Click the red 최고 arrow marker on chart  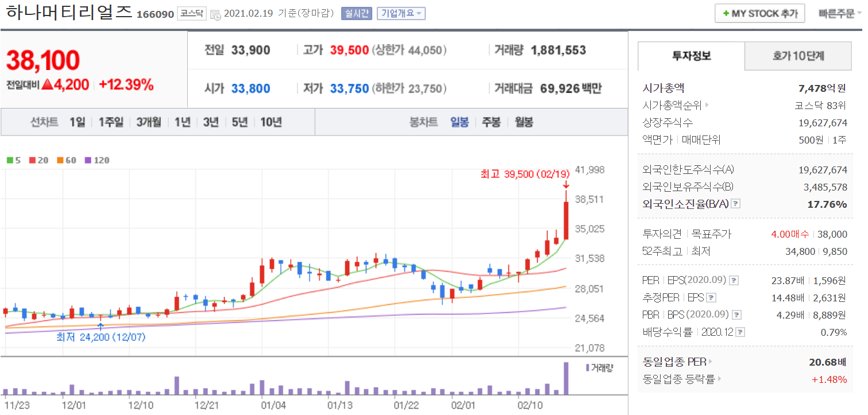566,185
